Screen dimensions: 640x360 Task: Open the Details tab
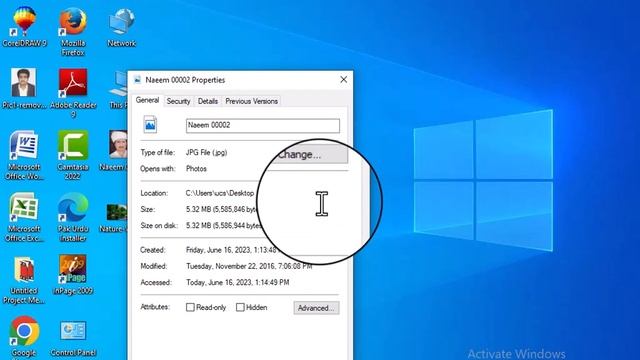[x=208, y=101]
